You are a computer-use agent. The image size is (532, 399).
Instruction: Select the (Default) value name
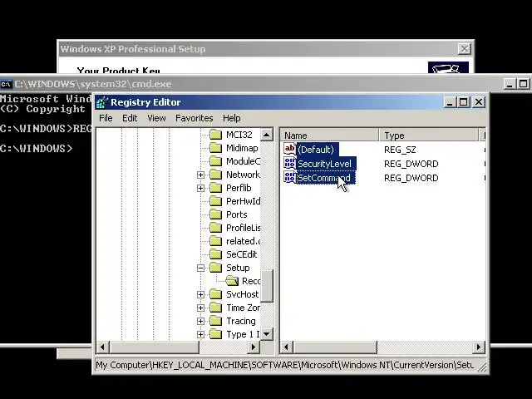(x=316, y=150)
